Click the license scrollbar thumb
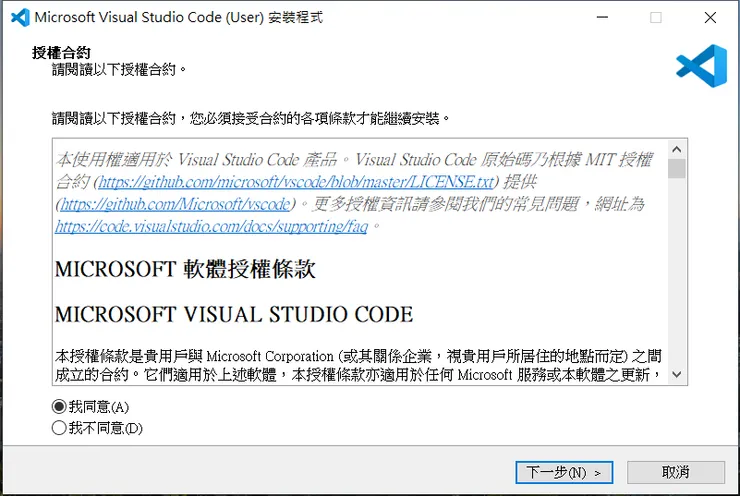Screen dimensions: 740x496 (677, 168)
